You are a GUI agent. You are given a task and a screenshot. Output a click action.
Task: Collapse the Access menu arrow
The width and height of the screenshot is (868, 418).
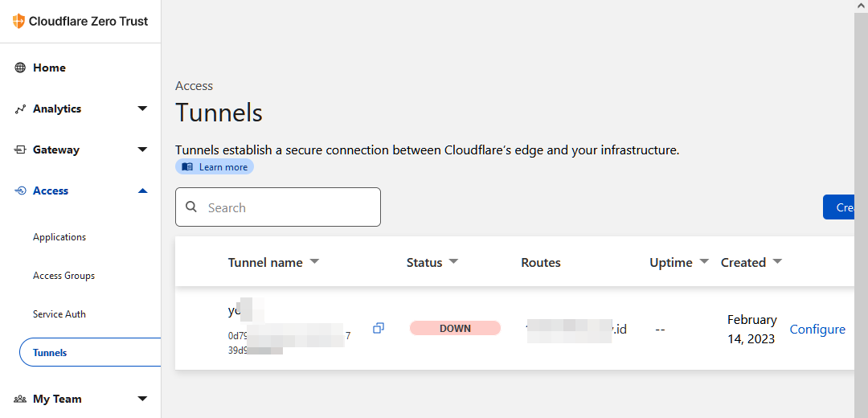142,191
